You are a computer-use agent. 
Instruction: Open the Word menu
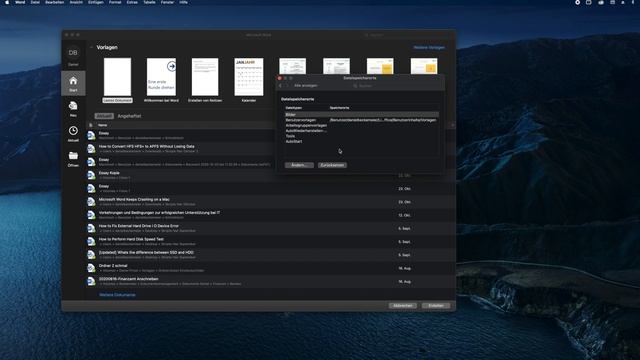click(20, 2)
